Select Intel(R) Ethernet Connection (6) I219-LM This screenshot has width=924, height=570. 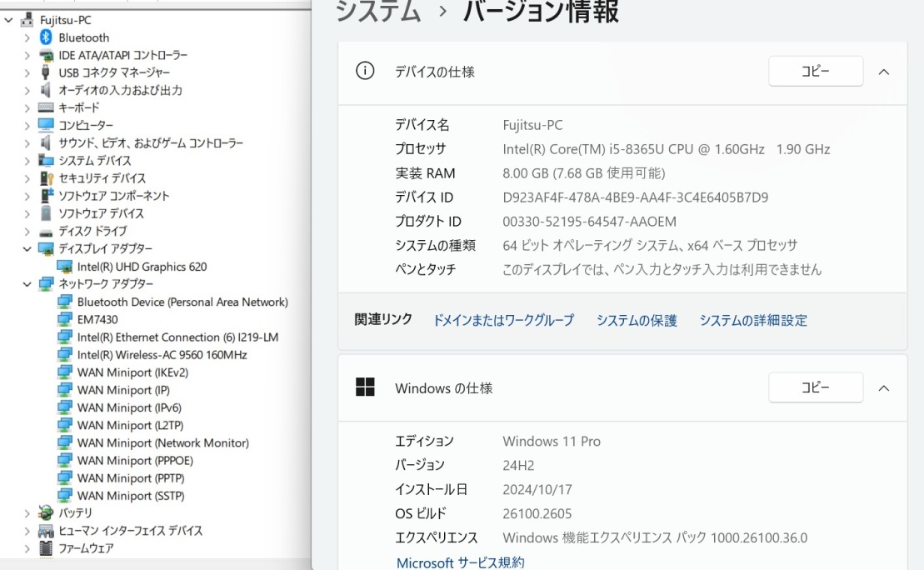point(178,337)
